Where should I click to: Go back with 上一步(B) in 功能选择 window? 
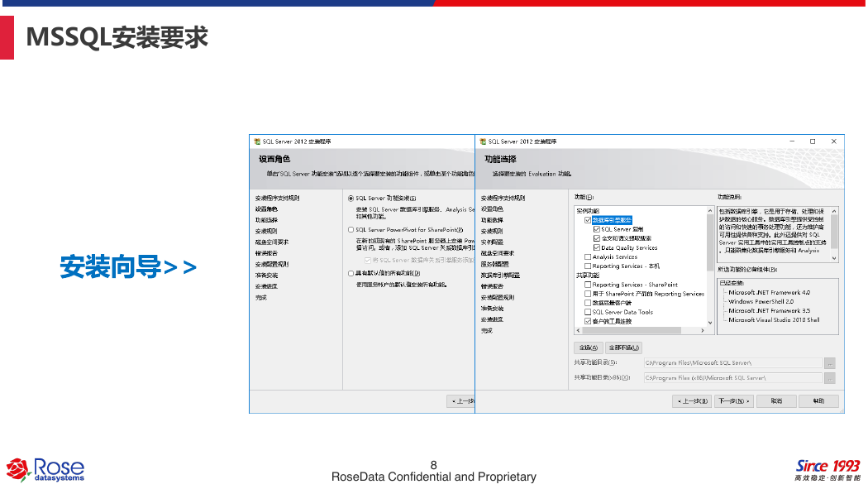click(x=692, y=401)
